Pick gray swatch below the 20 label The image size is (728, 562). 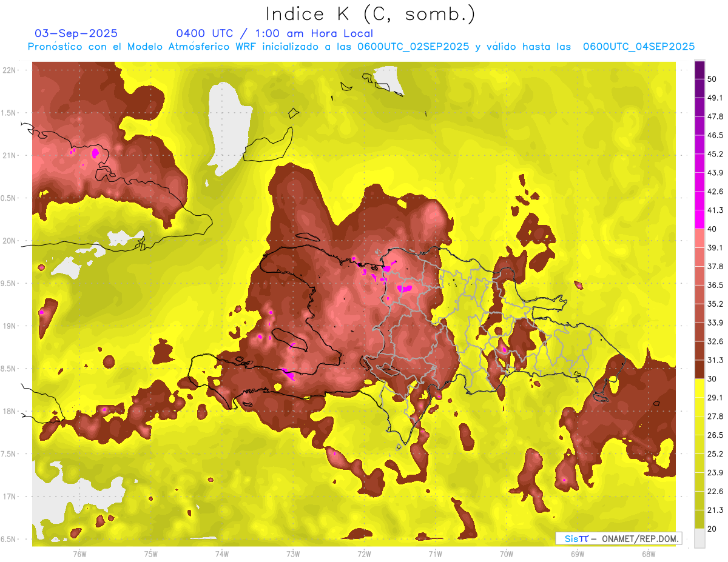[699, 538]
